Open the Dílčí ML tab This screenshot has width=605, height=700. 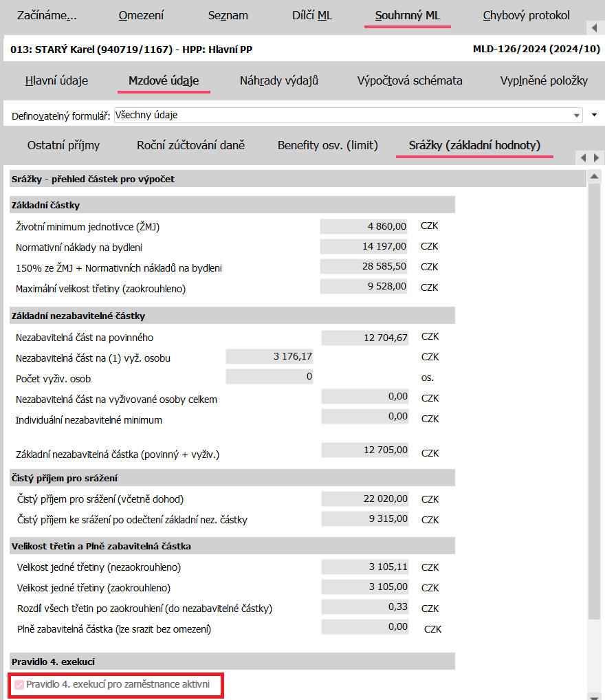311,16
